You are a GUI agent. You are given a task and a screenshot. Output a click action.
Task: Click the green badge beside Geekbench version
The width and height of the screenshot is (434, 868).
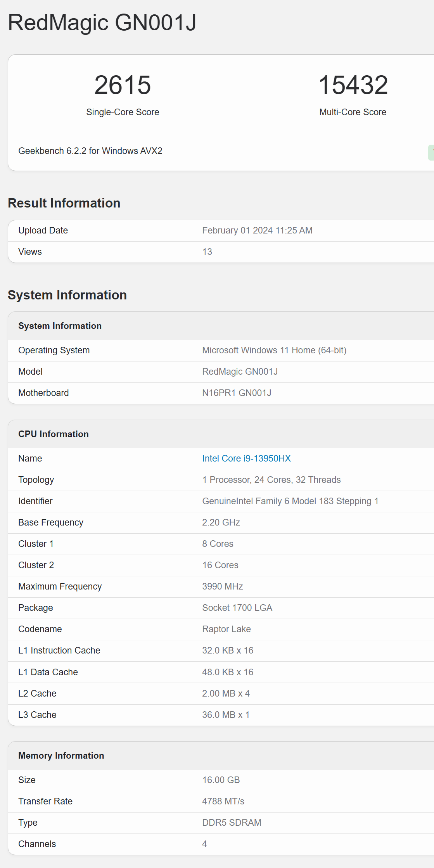[431, 152]
